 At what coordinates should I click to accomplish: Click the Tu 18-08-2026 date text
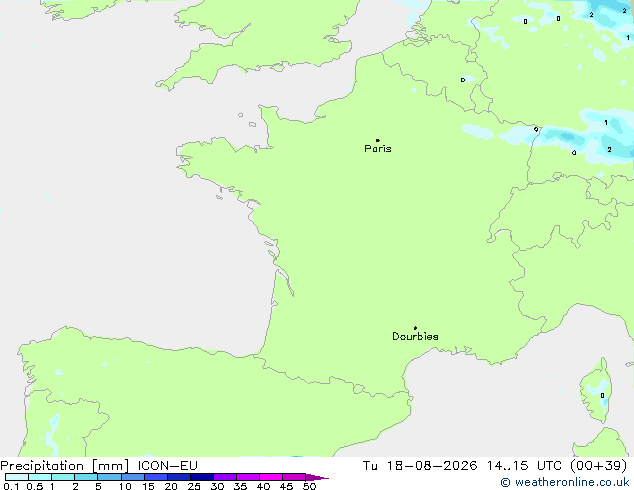click(x=420, y=466)
